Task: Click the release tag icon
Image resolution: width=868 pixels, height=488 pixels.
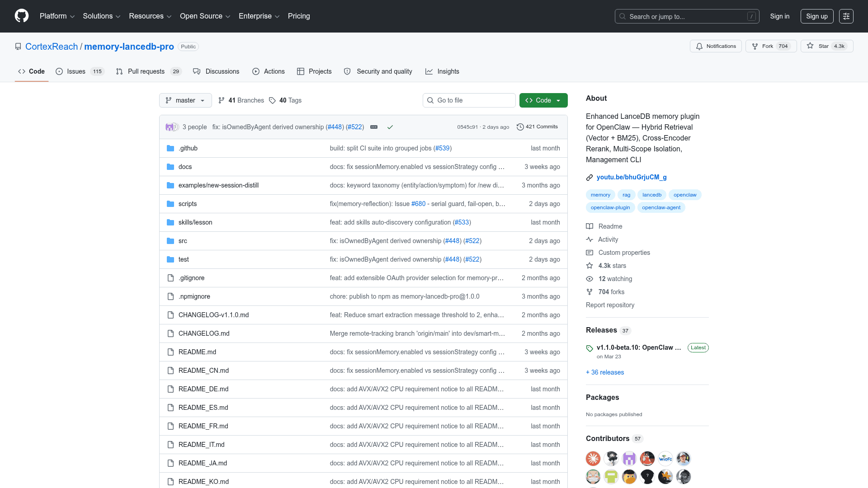Action: pyautogui.click(x=590, y=348)
